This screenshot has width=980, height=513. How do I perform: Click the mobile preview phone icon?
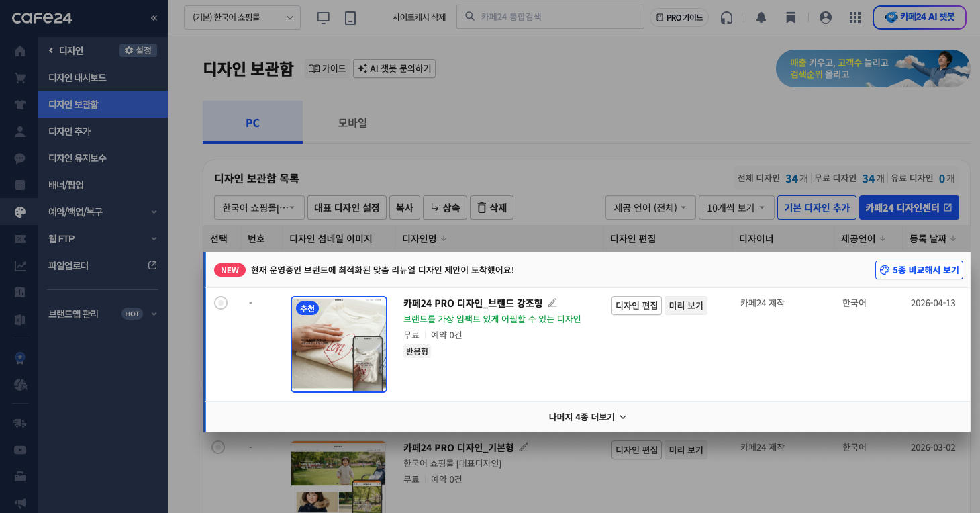tap(350, 17)
